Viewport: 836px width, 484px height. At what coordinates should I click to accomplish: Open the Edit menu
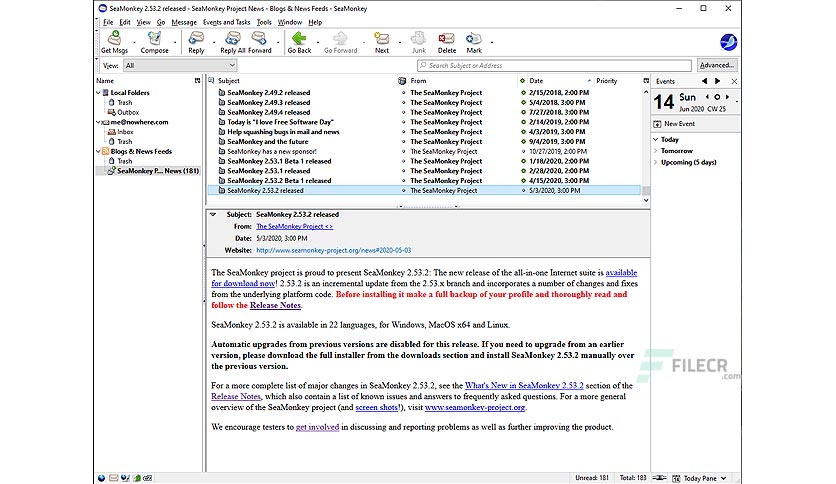tap(125, 22)
